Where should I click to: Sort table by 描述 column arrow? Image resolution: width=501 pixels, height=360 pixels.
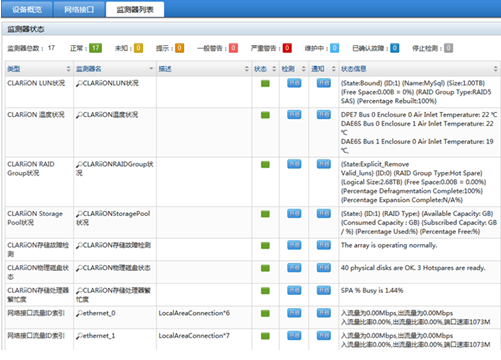[x=247, y=69]
